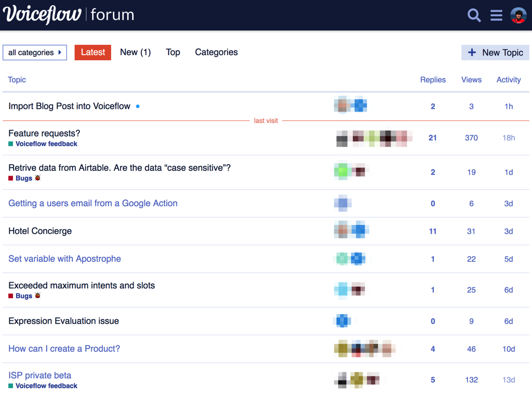Click teal avatar on Set variable row
This screenshot has width=532, height=397.
coord(342,259)
